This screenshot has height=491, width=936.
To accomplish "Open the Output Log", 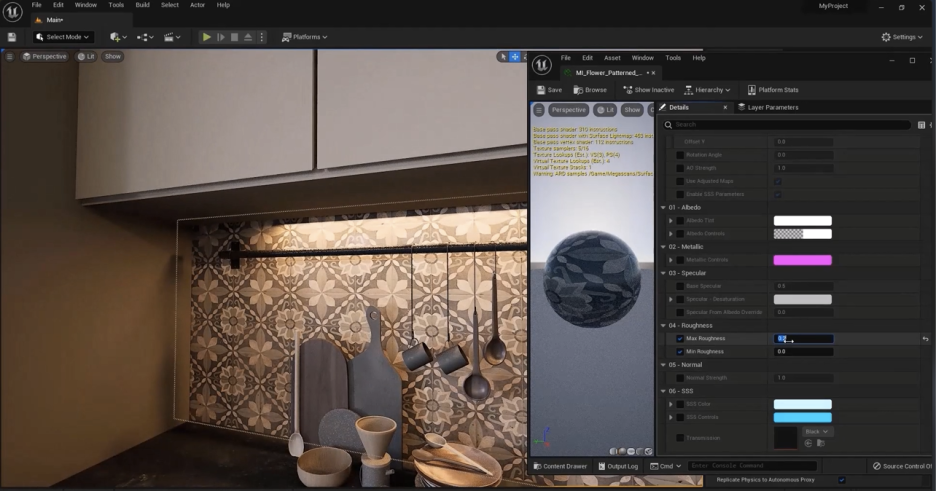I will (618, 466).
